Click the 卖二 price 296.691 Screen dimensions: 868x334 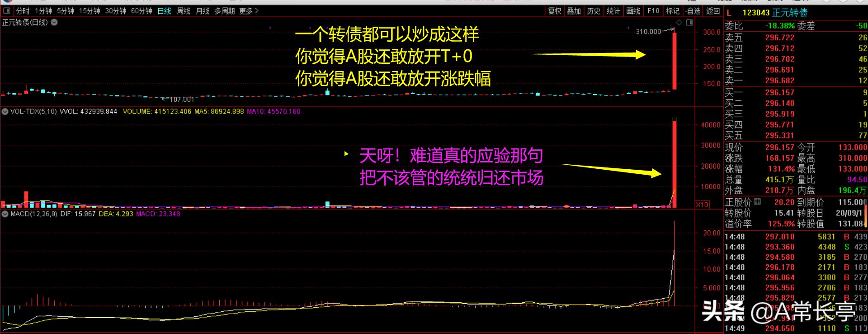779,70
